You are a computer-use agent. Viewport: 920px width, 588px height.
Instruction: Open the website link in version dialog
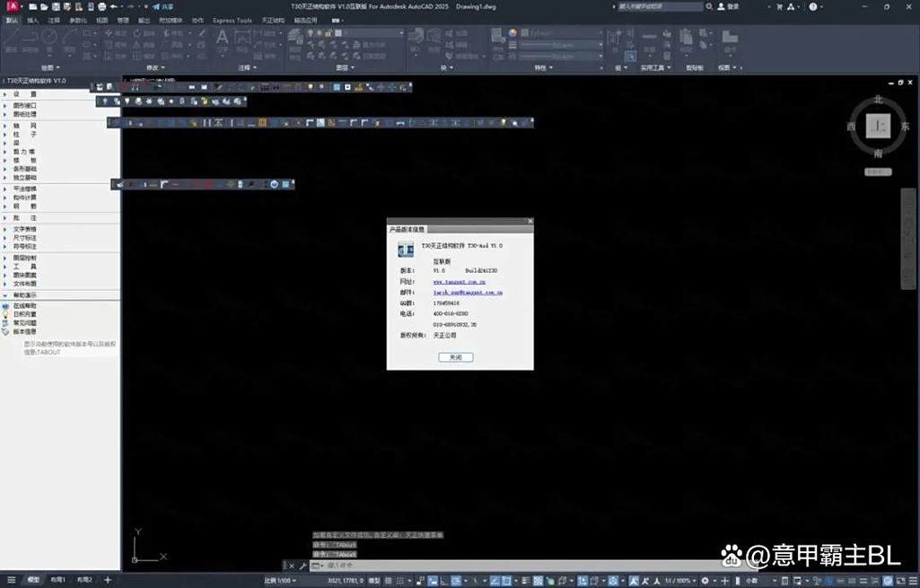click(459, 282)
